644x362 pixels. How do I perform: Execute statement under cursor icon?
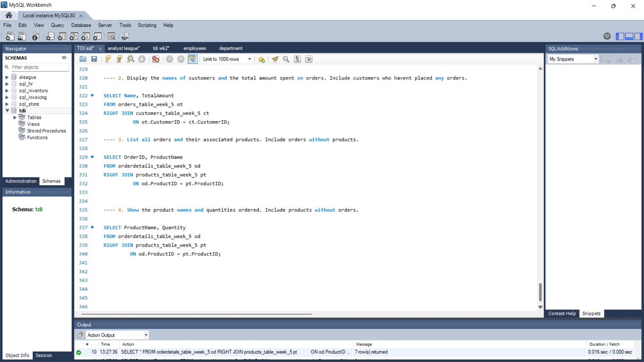pos(119,59)
